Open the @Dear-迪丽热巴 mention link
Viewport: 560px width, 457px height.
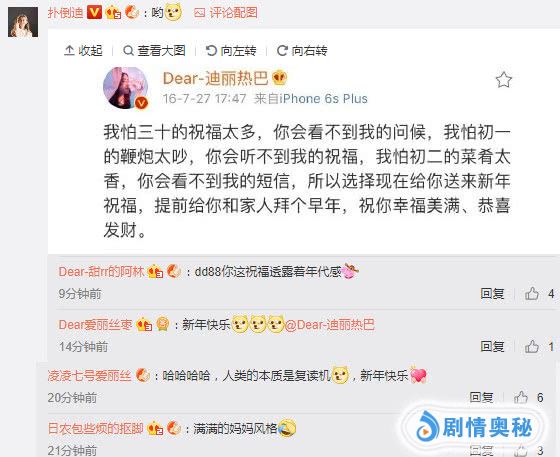pos(330,325)
